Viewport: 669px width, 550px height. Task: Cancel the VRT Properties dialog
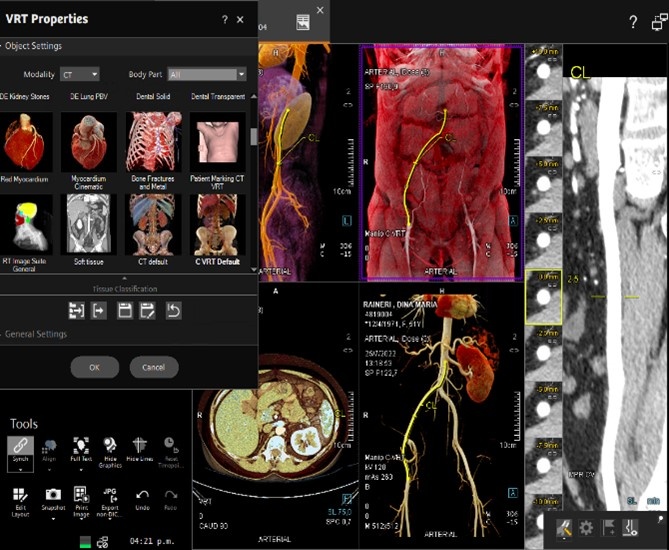[x=154, y=367]
